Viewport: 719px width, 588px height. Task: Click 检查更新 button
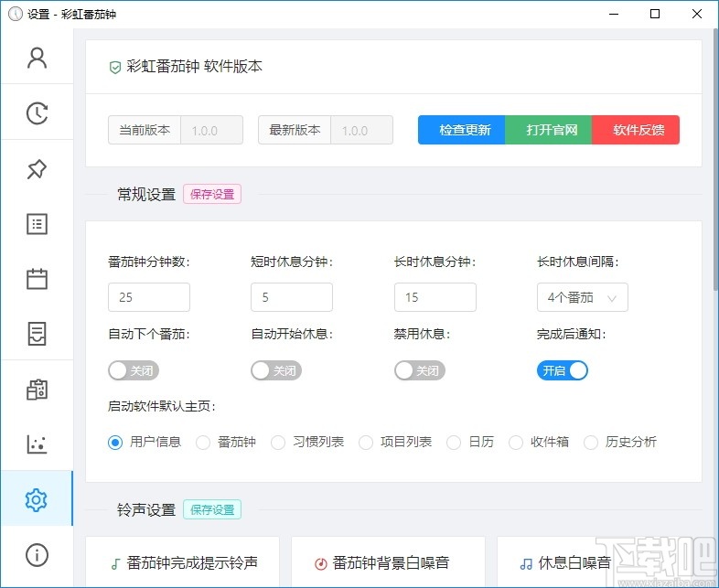pyautogui.click(x=461, y=130)
